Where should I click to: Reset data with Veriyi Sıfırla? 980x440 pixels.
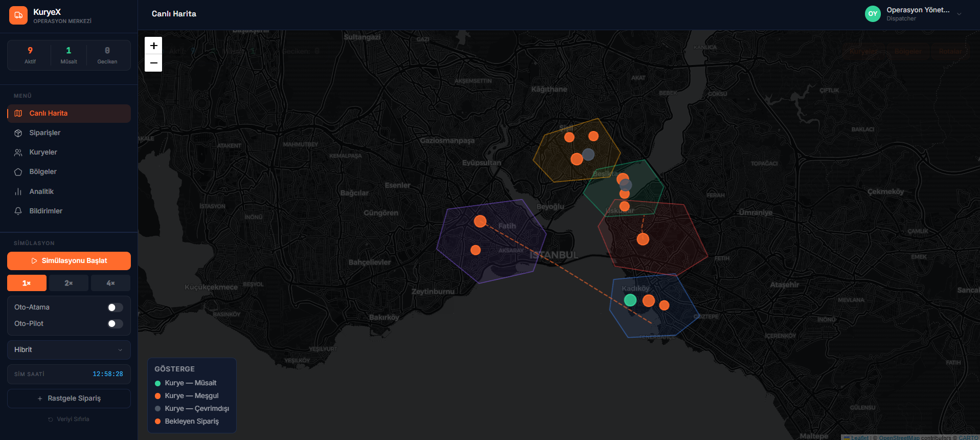tap(69, 419)
